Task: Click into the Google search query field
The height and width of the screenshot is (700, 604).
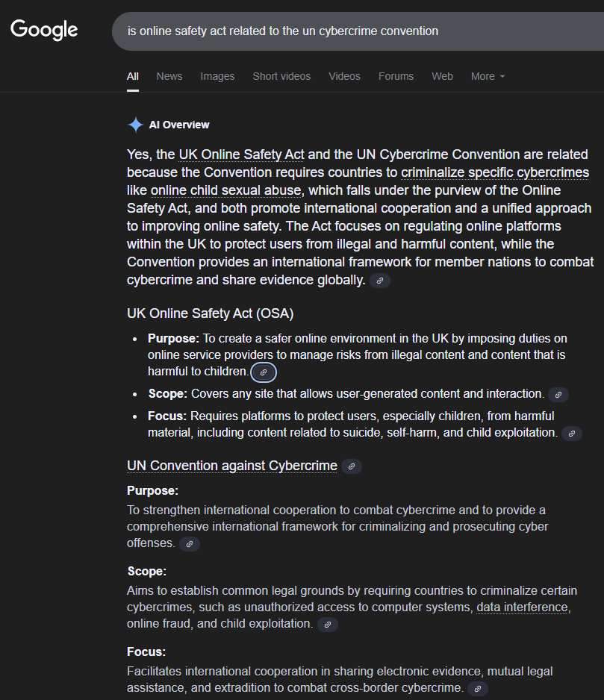Action: tap(358, 31)
